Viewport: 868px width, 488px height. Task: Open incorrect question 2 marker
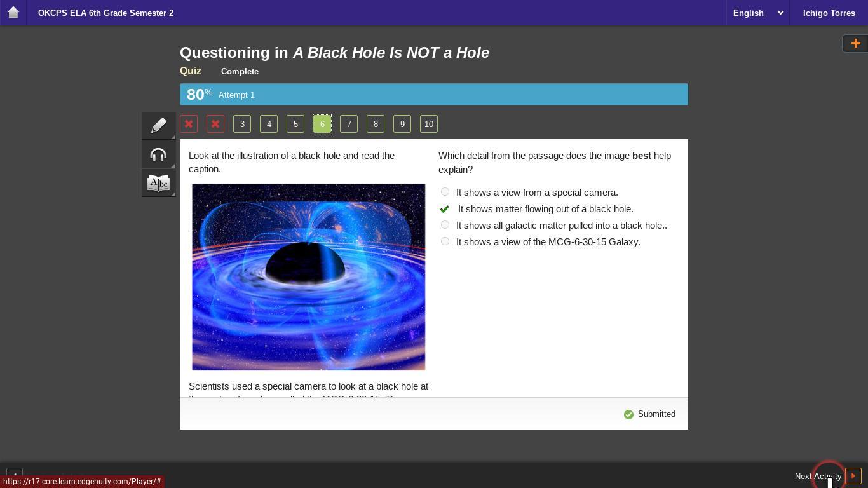point(215,124)
